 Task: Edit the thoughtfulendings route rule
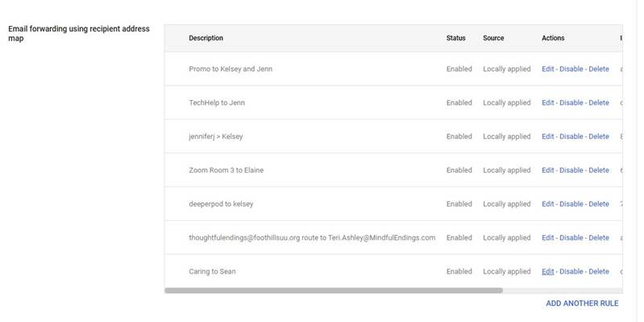coord(547,238)
